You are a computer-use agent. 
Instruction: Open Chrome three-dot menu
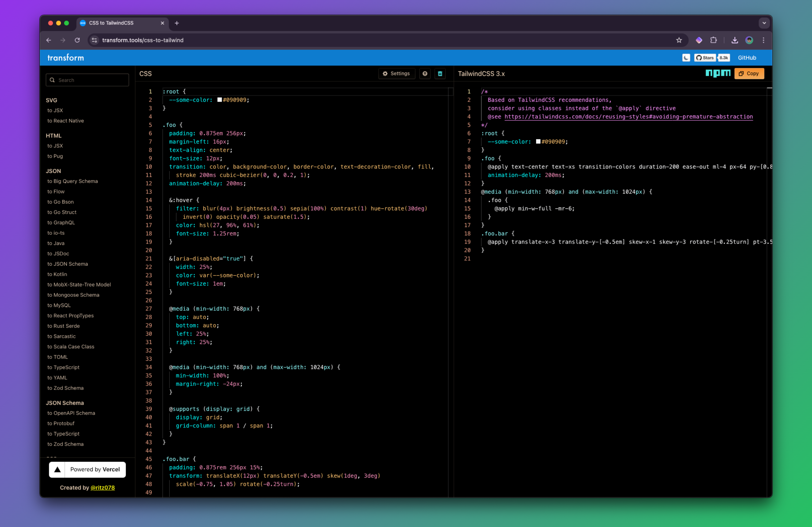pos(764,40)
